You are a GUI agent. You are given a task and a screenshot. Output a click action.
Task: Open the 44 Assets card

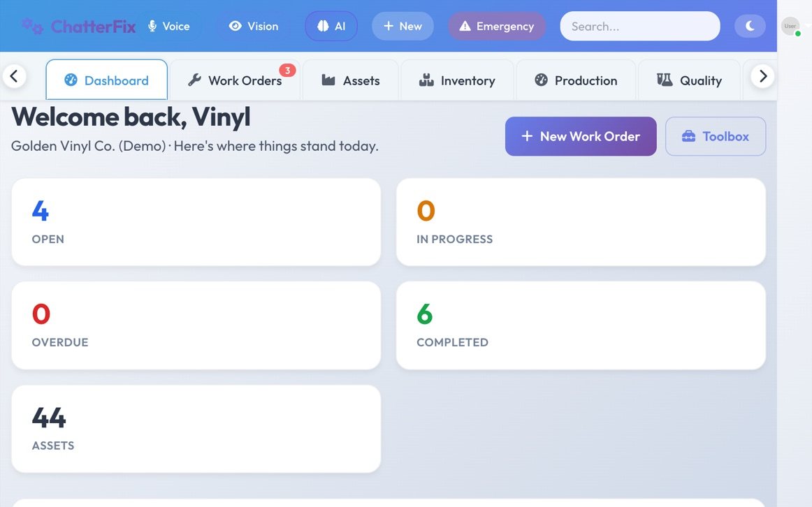coord(196,429)
